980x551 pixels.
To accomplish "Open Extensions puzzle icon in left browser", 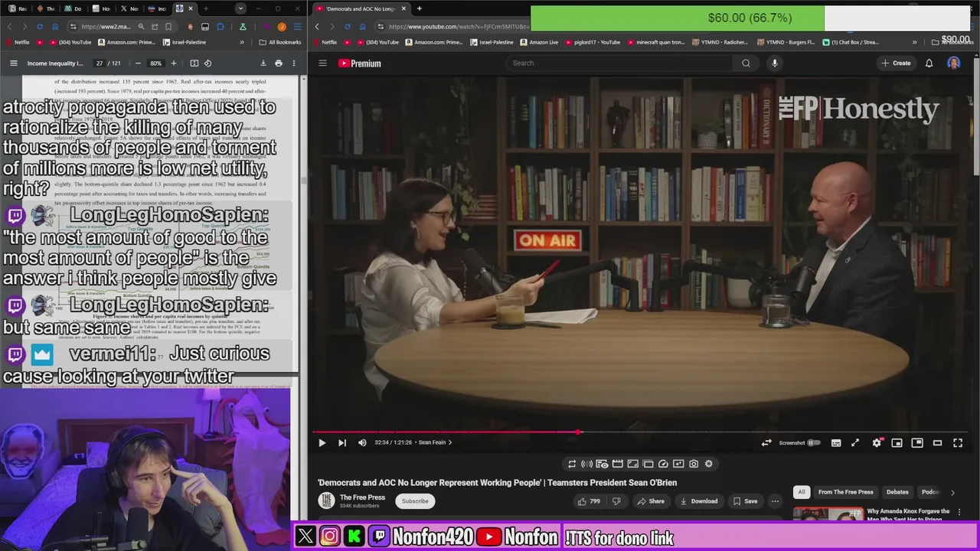I will click(220, 27).
